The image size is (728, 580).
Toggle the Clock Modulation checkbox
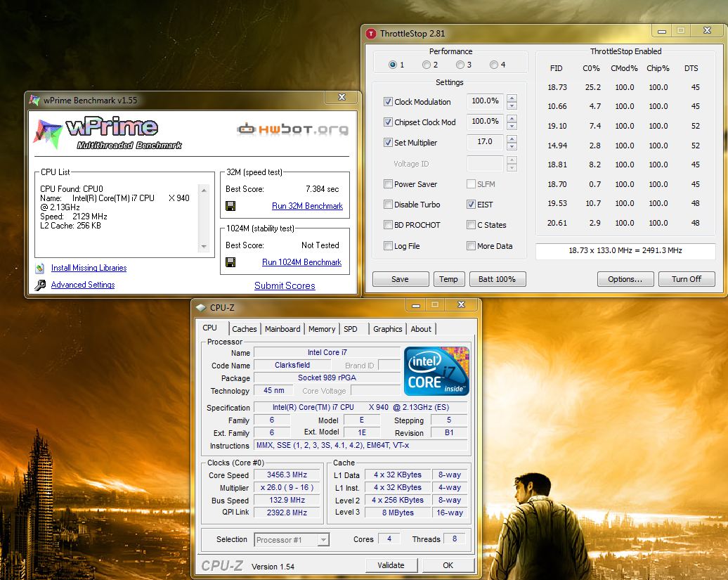coord(388,101)
